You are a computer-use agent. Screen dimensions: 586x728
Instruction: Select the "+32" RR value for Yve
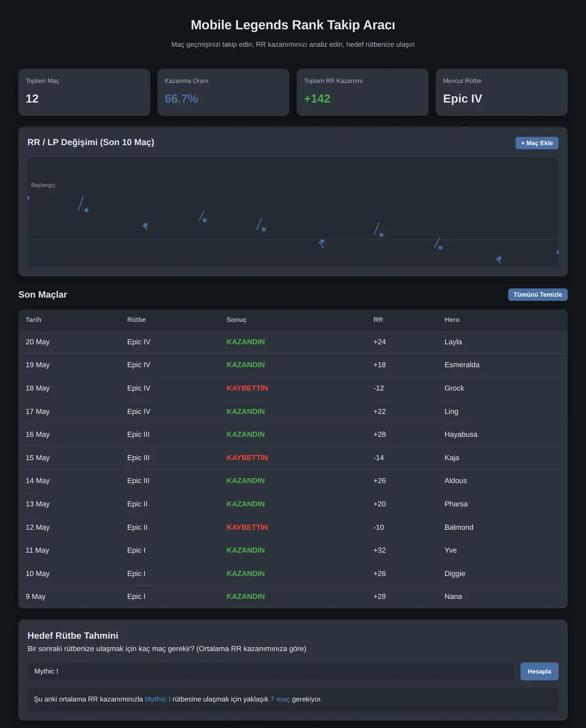(x=379, y=550)
